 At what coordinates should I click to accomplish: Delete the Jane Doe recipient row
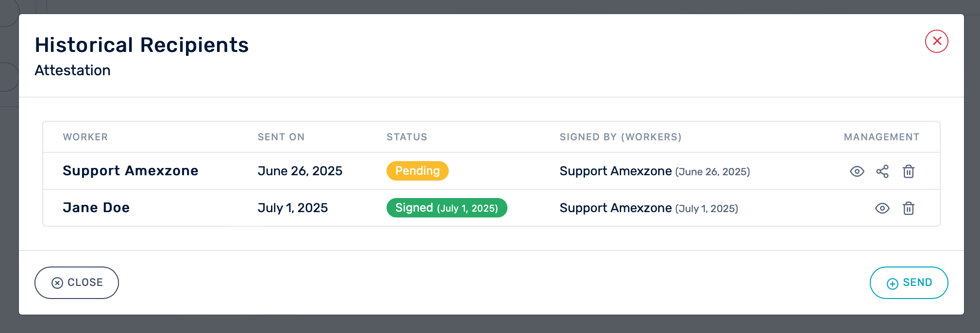tap(908, 208)
